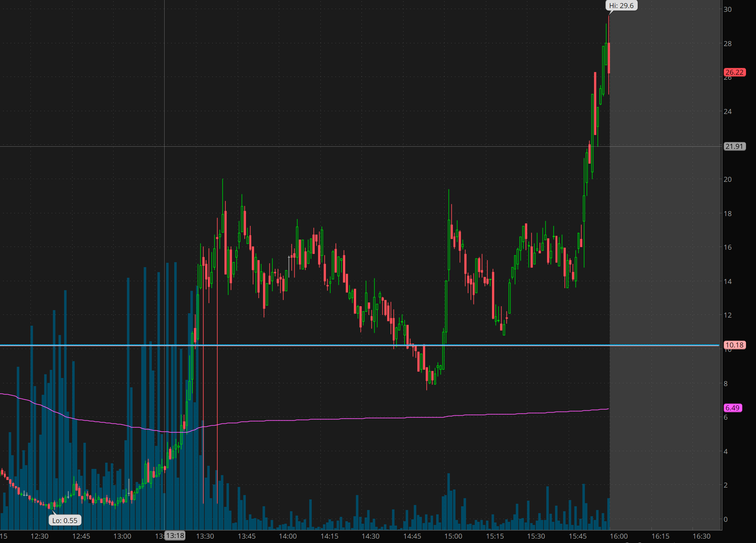
Task: Click the 2 price axis label
Action: point(726,485)
